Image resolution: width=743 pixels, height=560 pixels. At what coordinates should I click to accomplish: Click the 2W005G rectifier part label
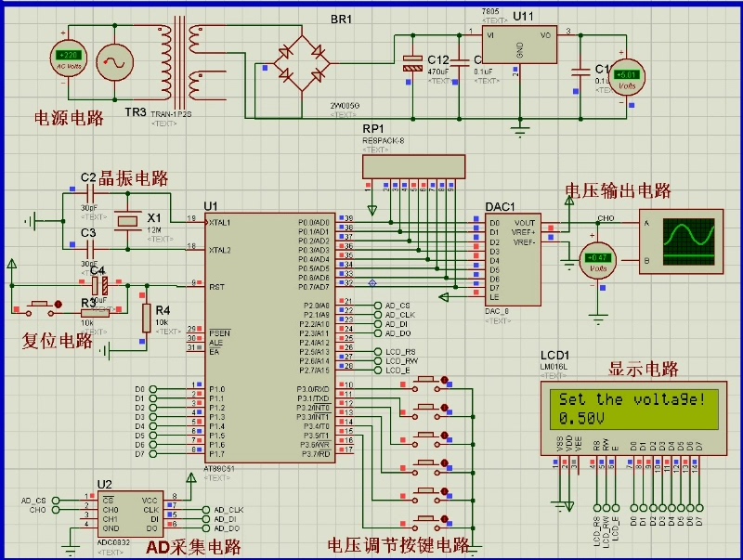pyautogui.click(x=345, y=106)
